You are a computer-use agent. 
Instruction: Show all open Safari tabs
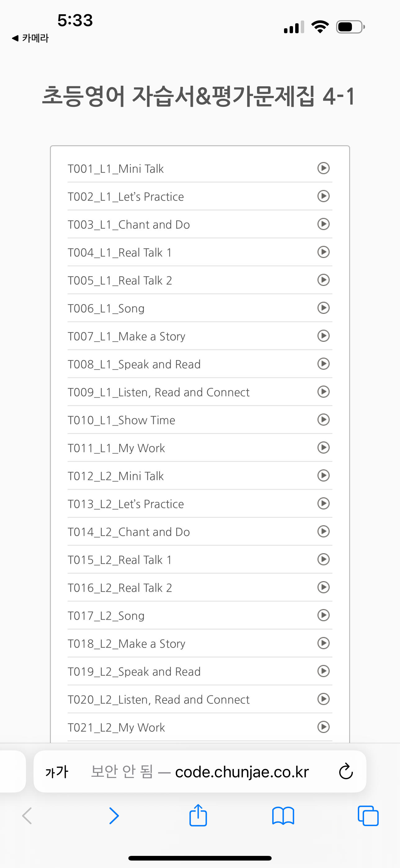pyautogui.click(x=368, y=816)
